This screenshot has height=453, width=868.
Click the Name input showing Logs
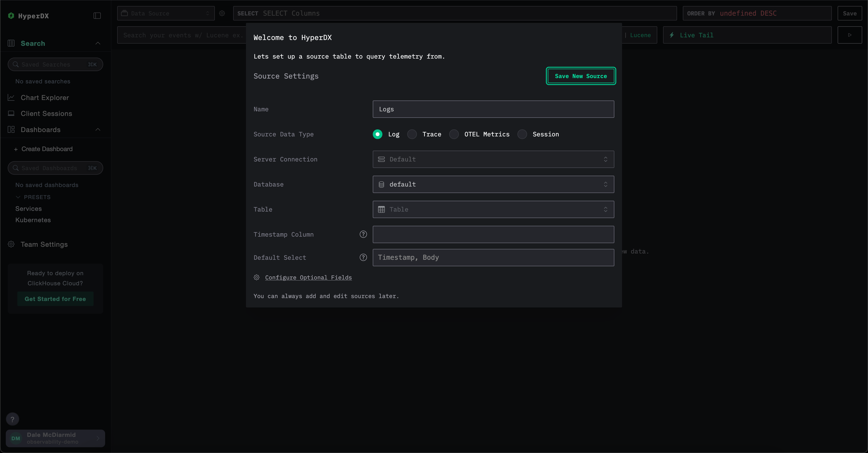(493, 109)
